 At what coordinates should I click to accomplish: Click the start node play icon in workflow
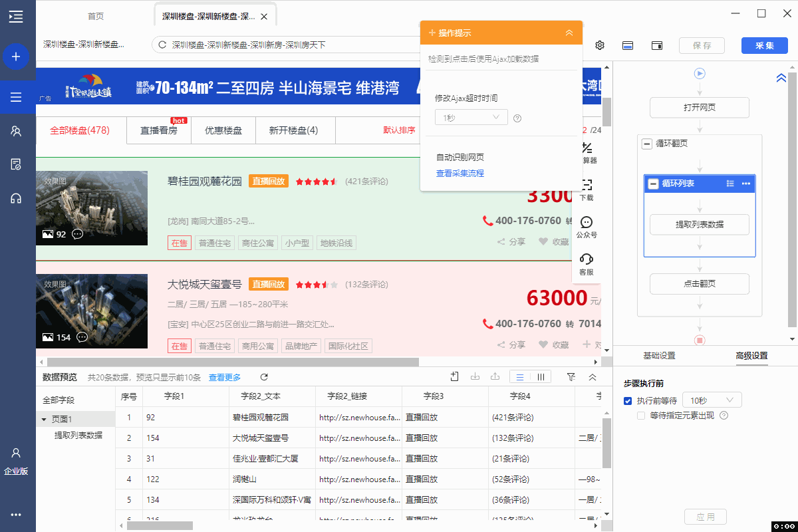click(700, 73)
